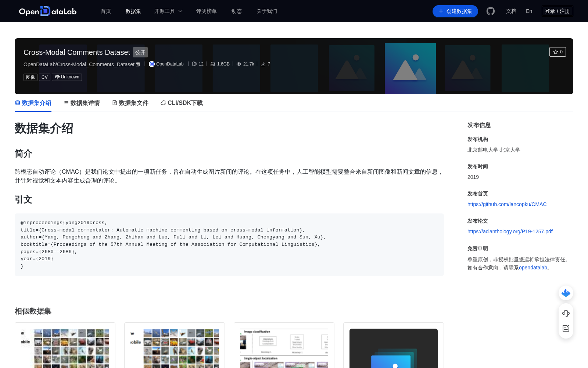Image resolution: width=588 pixels, height=368 pixels.
Task: Click the OpenDataLab publisher name in banner
Action: coord(170,64)
